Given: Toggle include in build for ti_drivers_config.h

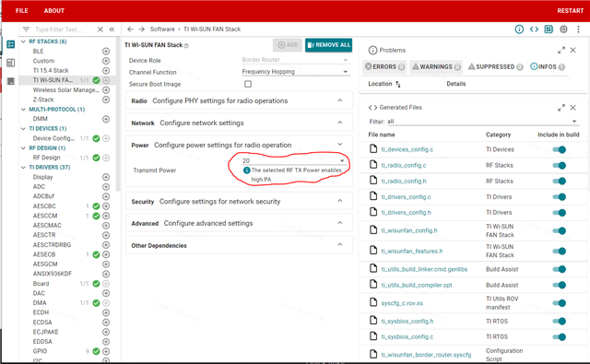Looking at the screenshot, I should [x=560, y=213].
